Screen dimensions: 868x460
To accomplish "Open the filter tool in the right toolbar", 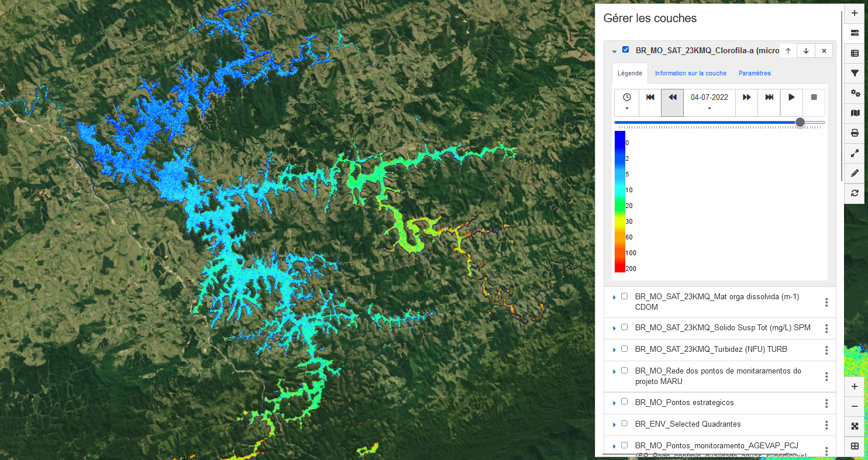I will pyautogui.click(x=855, y=72).
